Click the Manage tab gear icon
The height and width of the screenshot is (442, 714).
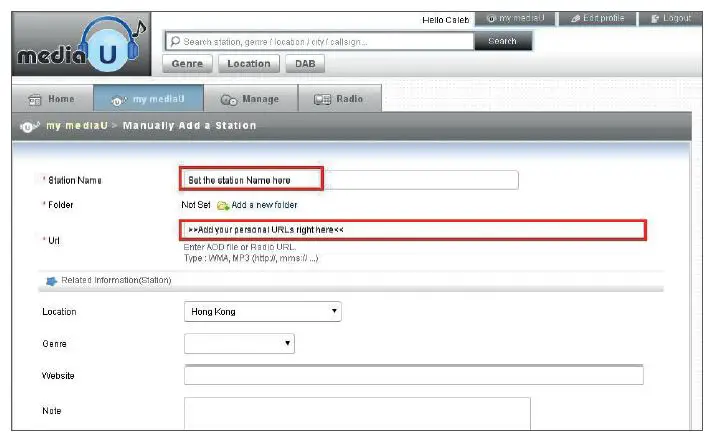(x=229, y=100)
